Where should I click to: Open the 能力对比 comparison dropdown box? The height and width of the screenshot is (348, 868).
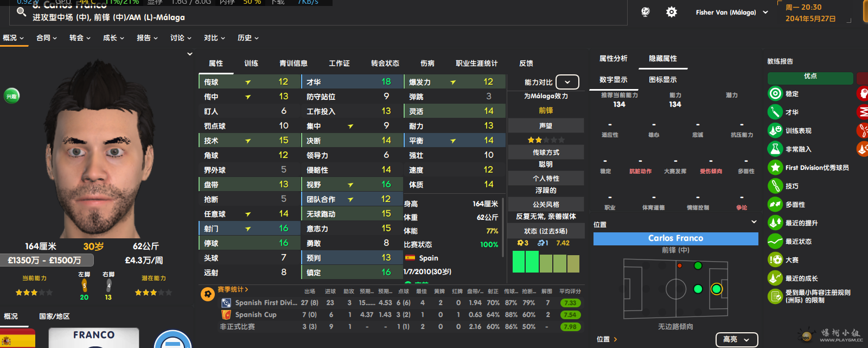[567, 82]
